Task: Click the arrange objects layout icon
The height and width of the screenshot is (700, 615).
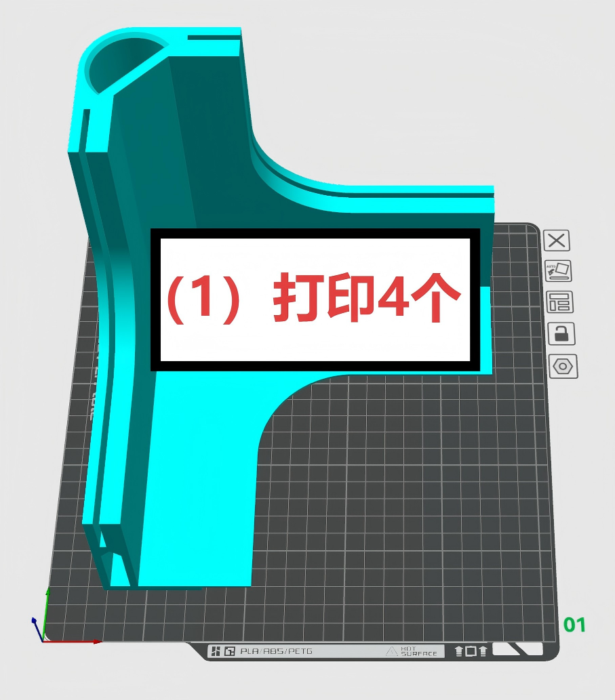Action: pos(559,302)
